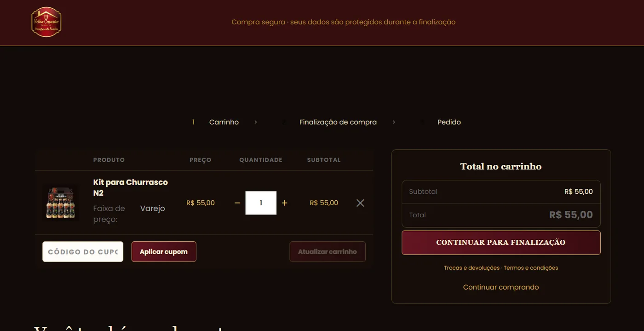Increase quantity with the plus button
Viewport: 644px width, 331px height.
tap(284, 203)
